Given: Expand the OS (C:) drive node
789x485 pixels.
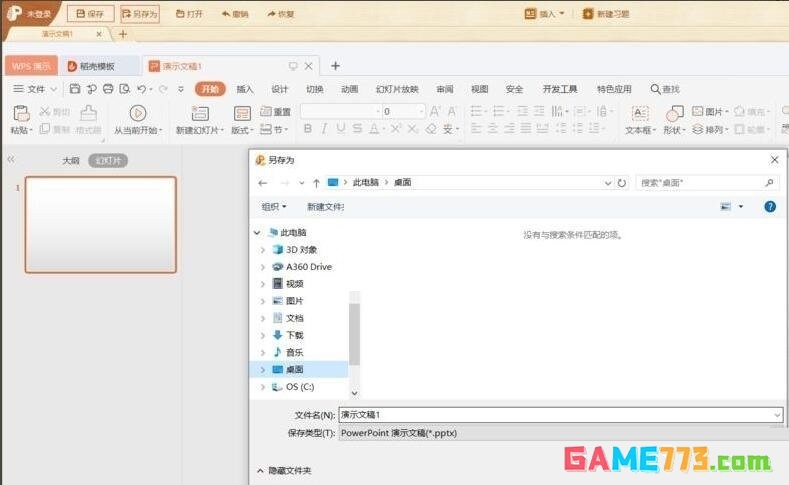Looking at the screenshot, I should click(x=263, y=387).
